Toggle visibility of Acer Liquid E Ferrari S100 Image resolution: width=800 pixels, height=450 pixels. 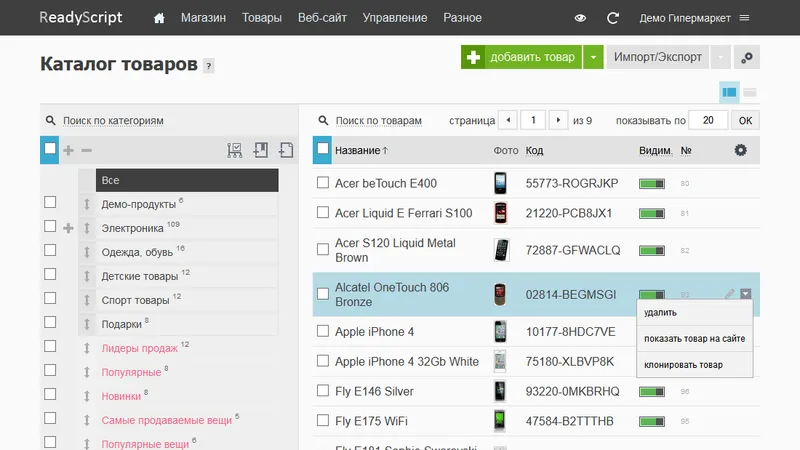(652, 213)
